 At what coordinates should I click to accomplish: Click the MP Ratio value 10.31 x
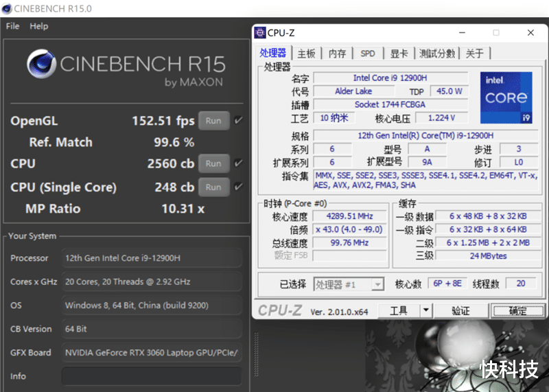[183, 209]
